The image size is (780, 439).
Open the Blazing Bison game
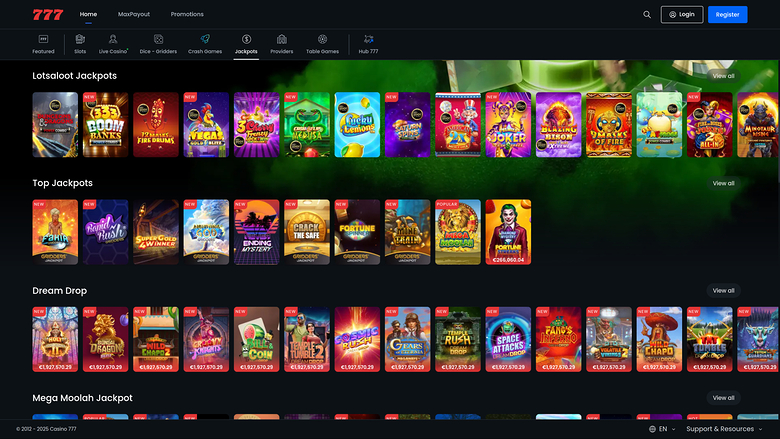[559, 125]
